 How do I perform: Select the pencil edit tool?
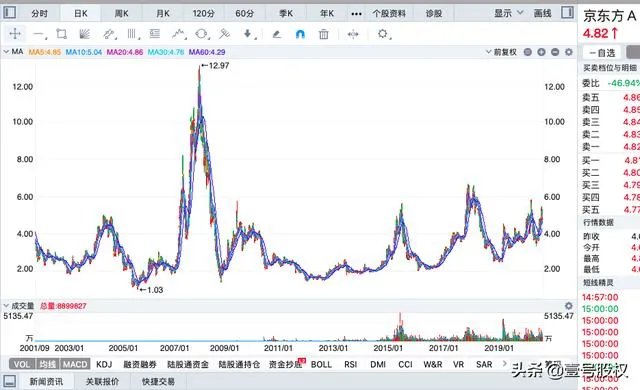point(277,34)
